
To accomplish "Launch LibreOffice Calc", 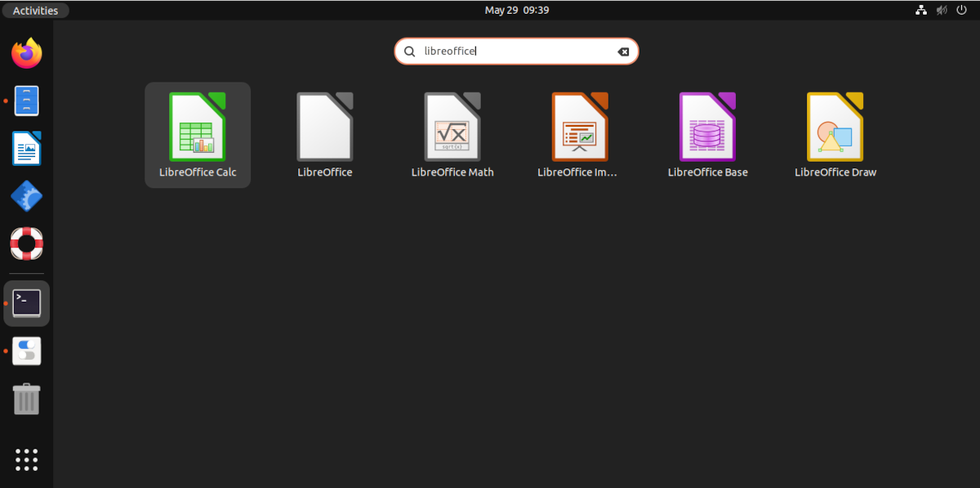I will [x=198, y=126].
